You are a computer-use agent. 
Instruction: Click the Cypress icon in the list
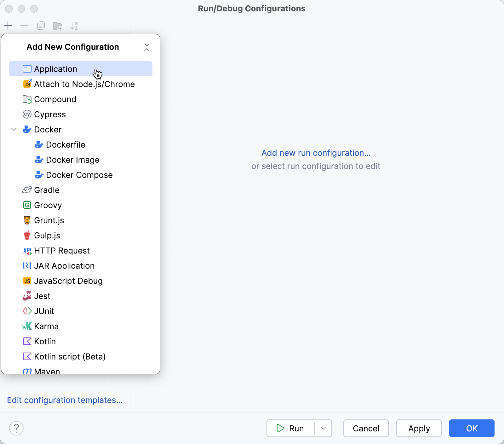(27, 114)
